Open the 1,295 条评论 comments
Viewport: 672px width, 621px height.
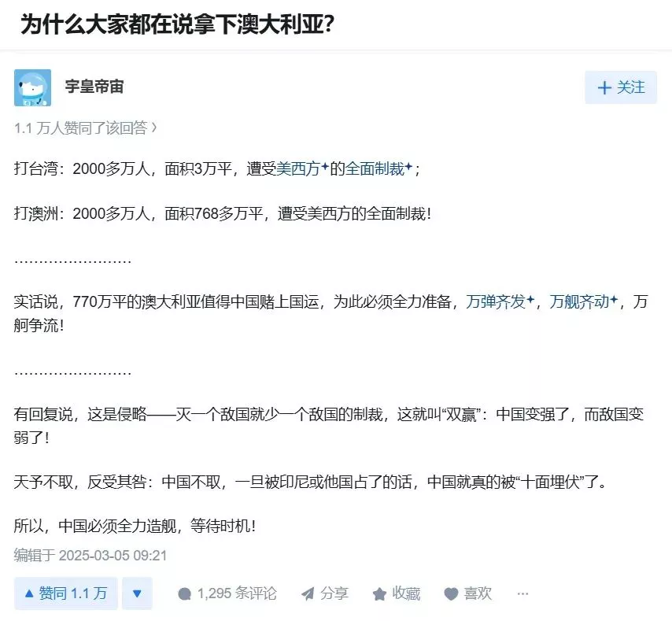[227, 593]
